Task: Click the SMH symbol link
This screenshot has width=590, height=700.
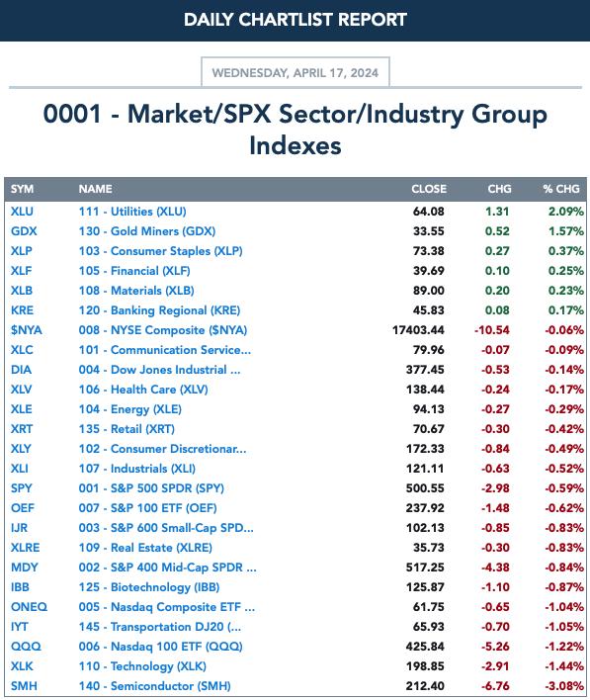Action: (x=24, y=686)
